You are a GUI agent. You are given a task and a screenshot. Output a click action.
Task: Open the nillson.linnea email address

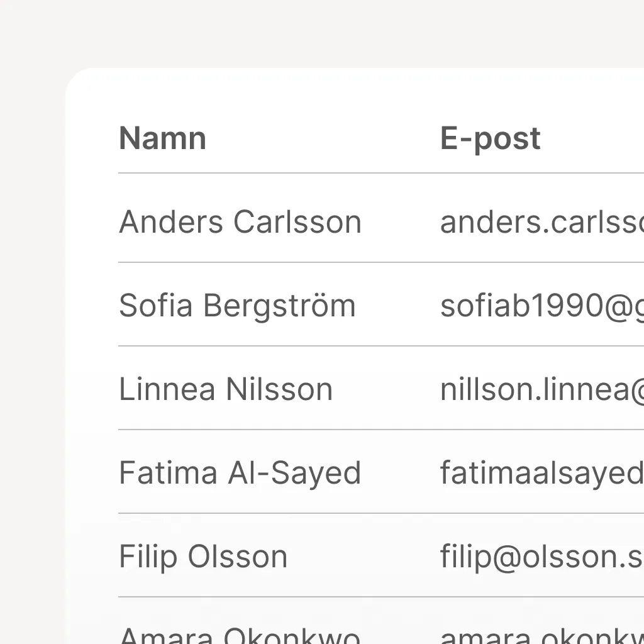[x=541, y=389]
